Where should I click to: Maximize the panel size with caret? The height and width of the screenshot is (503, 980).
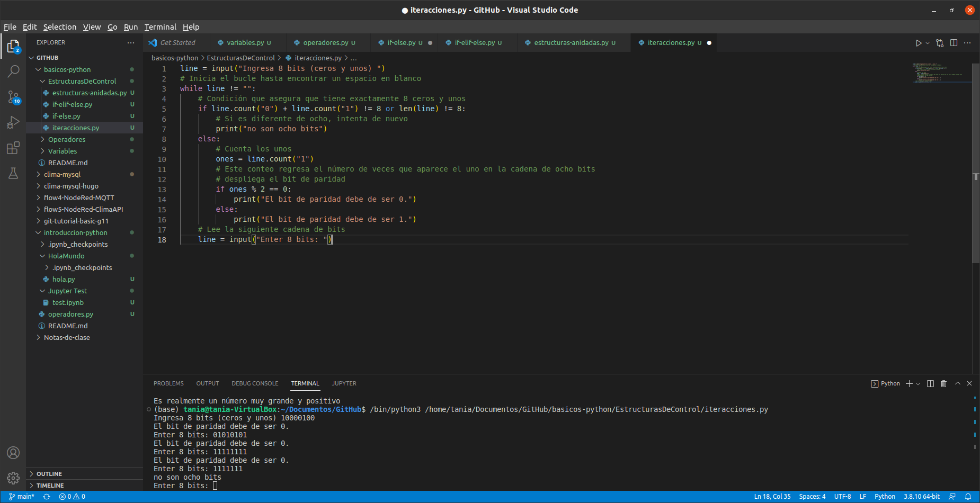click(x=957, y=383)
